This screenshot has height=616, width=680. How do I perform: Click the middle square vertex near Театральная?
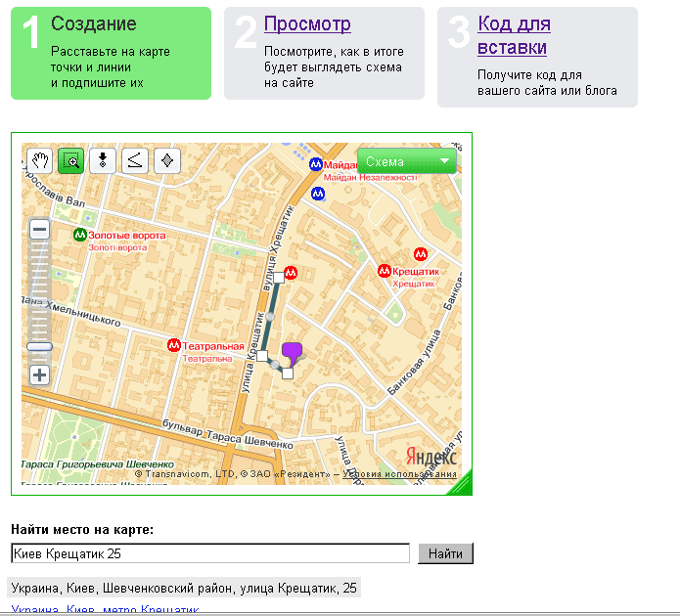tap(262, 356)
